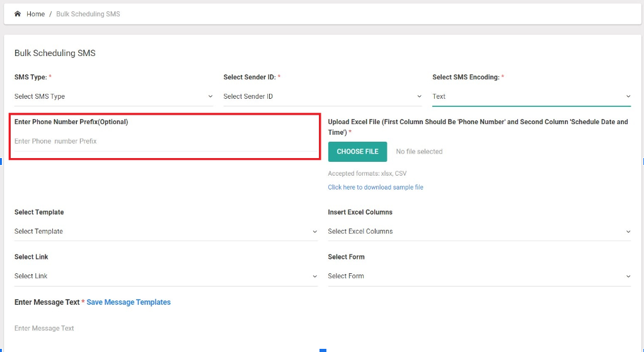
Task: Click the Select Form chevron arrow
Action: 628,276
